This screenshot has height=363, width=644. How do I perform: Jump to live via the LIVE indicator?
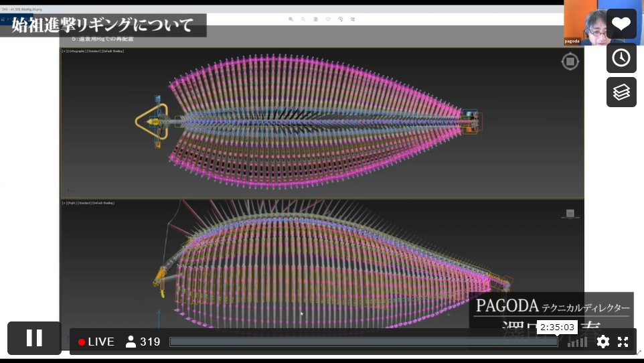pos(96,342)
